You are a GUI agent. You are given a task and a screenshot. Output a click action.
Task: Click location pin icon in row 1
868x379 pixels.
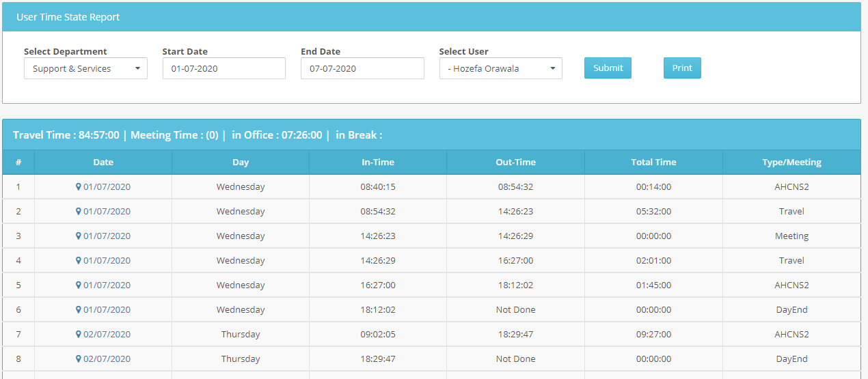(79, 187)
